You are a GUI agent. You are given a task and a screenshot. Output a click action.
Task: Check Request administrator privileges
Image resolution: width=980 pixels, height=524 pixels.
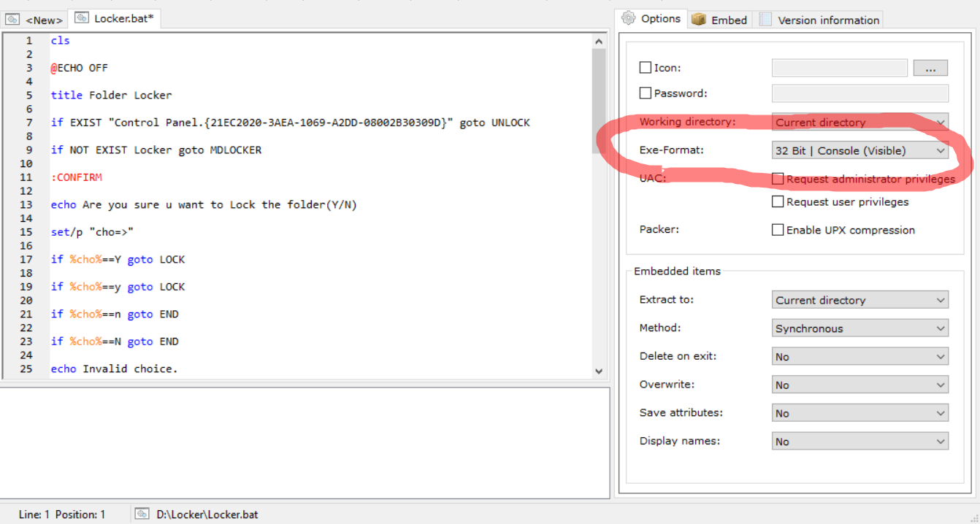point(778,178)
